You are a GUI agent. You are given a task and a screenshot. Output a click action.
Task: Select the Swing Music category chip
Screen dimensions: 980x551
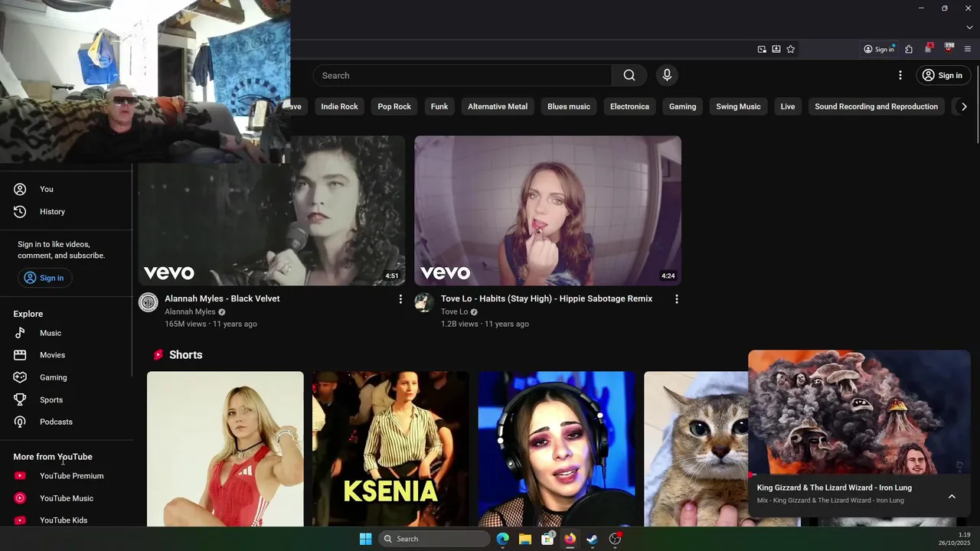pyautogui.click(x=738, y=106)
